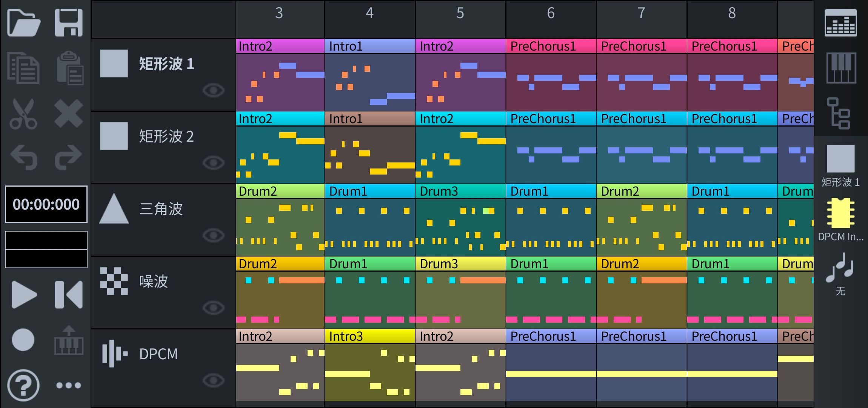Toggle visibility of the 噪波 channel
Viewport: 868px width, 408px height.
pyautogui.click(x=214, y=308)
